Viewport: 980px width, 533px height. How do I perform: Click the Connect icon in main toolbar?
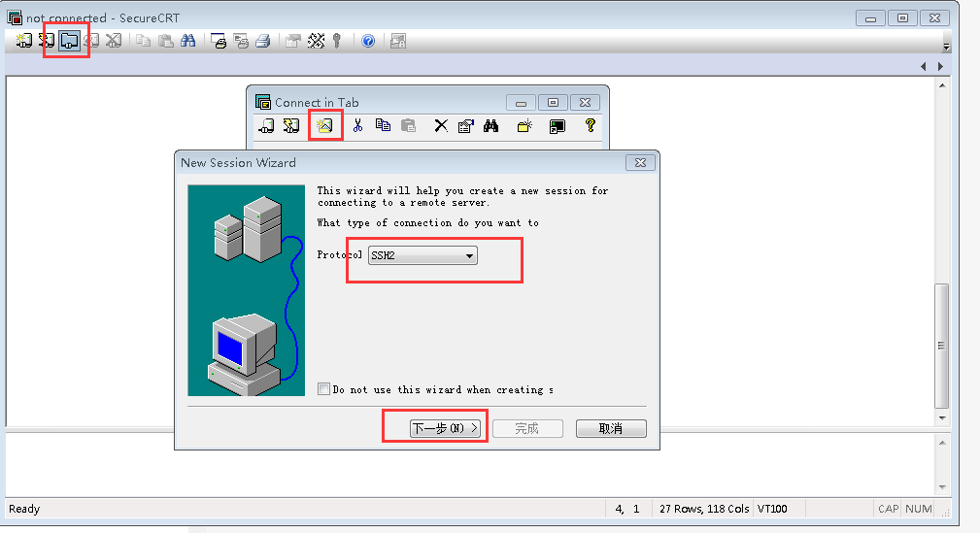pos(23,41)
